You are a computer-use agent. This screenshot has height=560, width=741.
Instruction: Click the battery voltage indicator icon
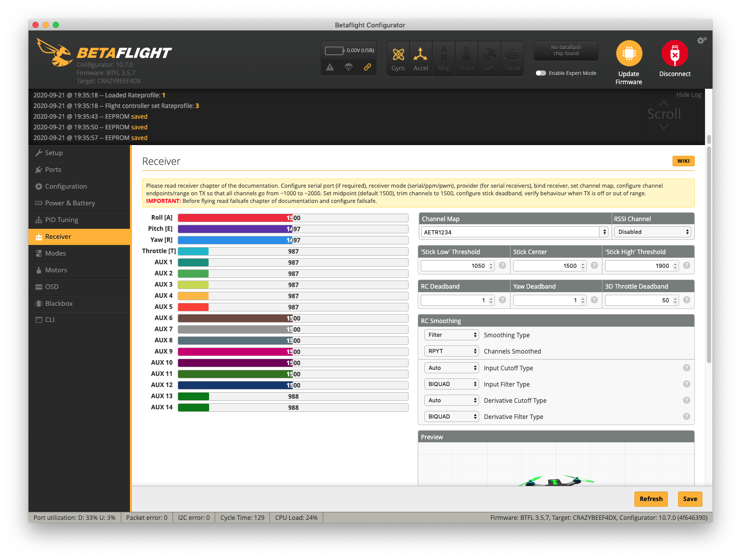pos(334,50)
